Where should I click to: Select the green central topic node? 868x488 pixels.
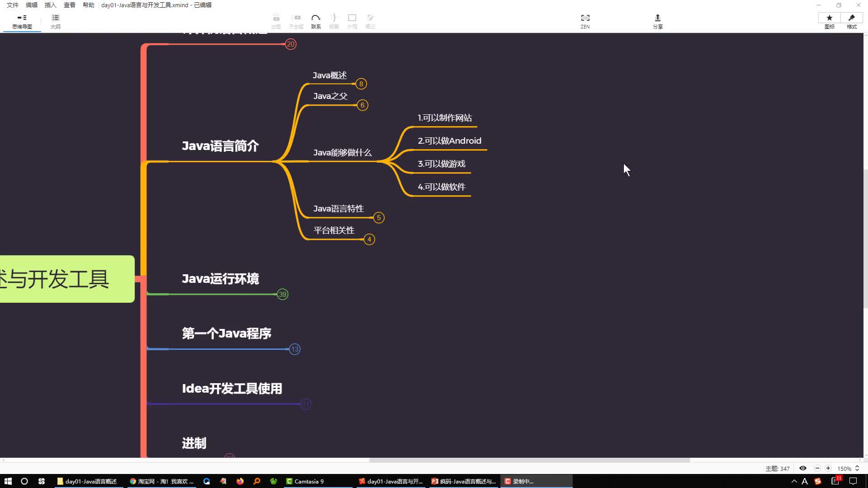point(67,279)
